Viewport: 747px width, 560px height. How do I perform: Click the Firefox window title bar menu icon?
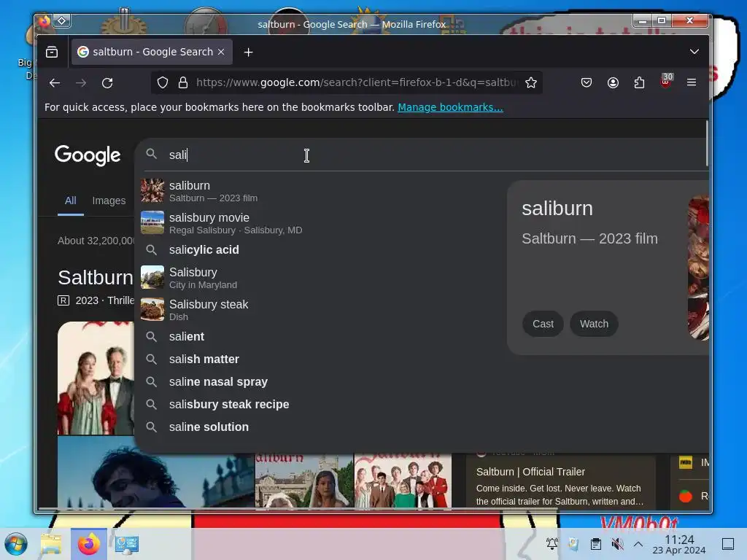click(x=44, y=21)
